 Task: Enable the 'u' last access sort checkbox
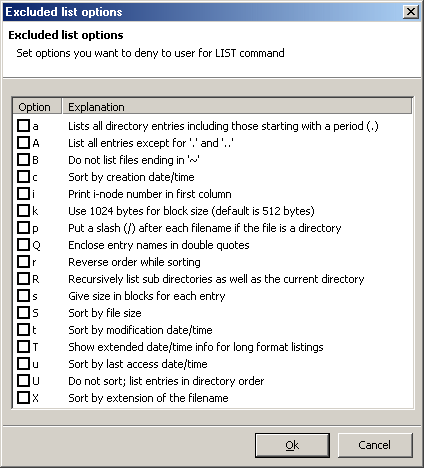click(23, 364)
